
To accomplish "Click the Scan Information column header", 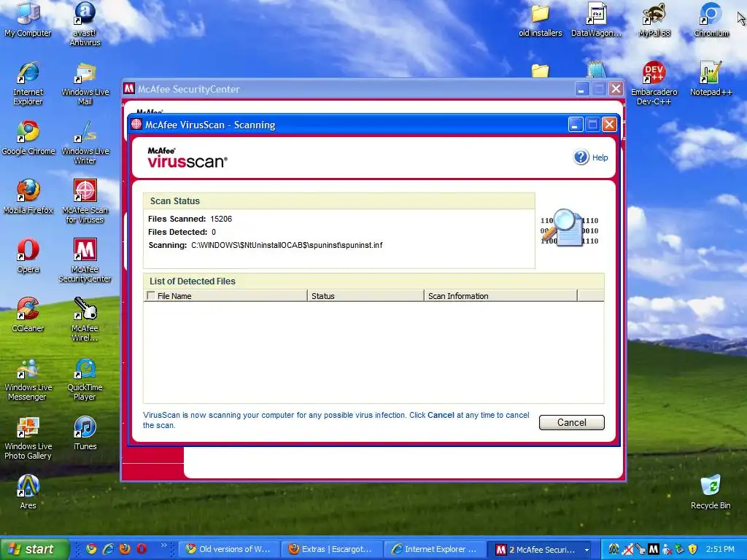I will 500,296.
